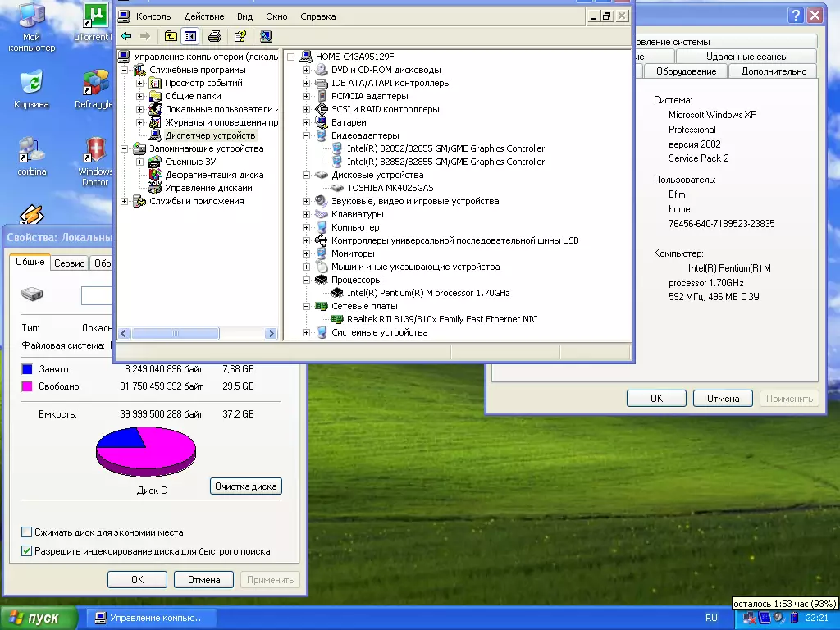This screenshot has height=630, width=840.
Task: Disable disk indexing checkbox in disk properties
Action: coord(25,551)
